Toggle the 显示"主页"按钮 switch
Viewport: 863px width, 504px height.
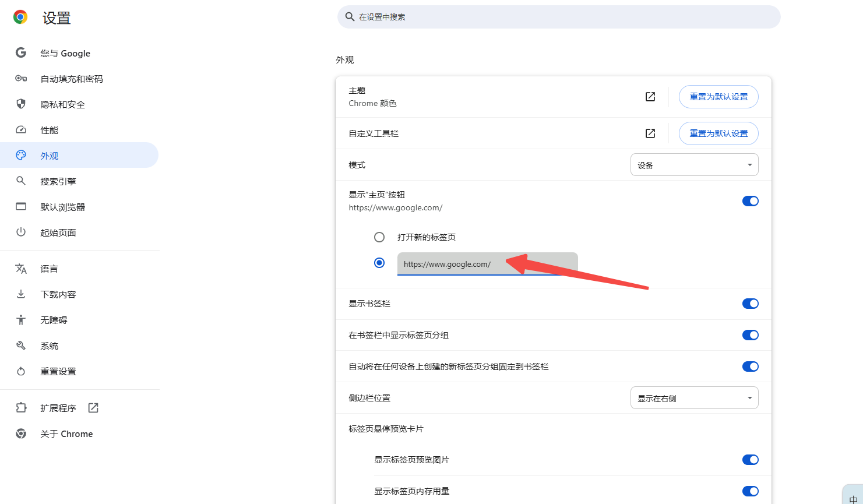[751, 201]
